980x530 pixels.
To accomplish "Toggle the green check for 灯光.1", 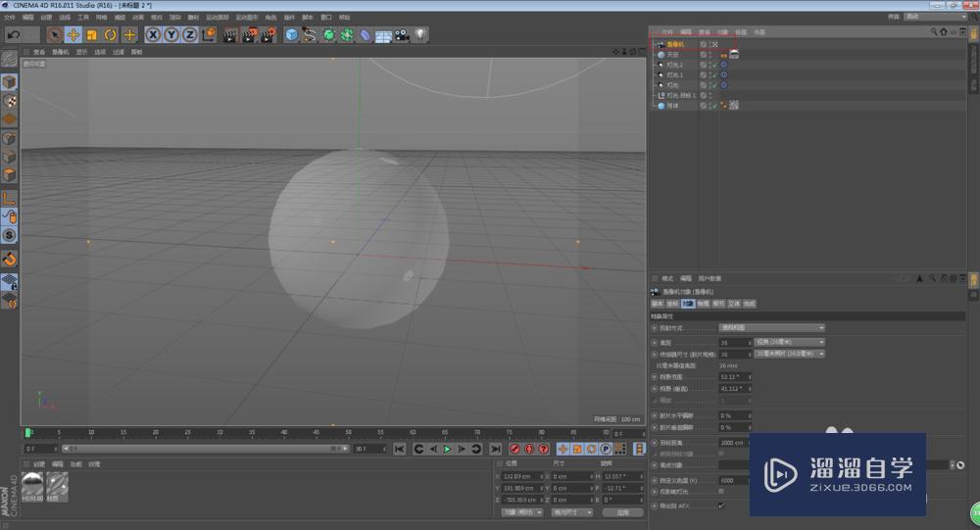I will click(x=715, y=75).
